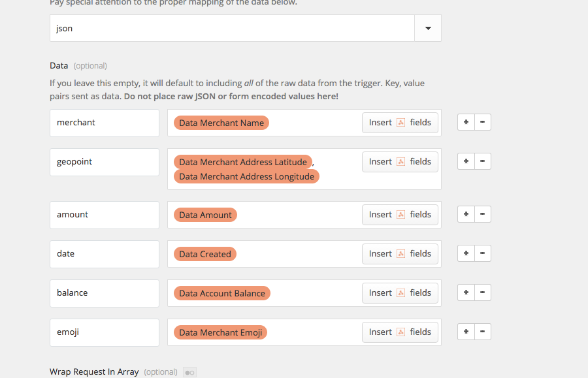This screenshot has height=378, width=588.
Task: Select the Data Merchant Address Longitude tag
Action: pos(246,176)
